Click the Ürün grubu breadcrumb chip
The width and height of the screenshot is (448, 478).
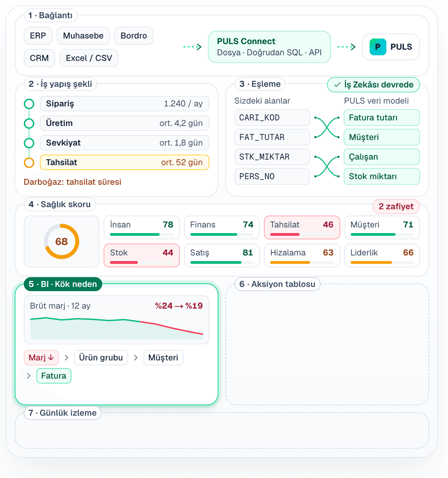(x=101, y=358)
